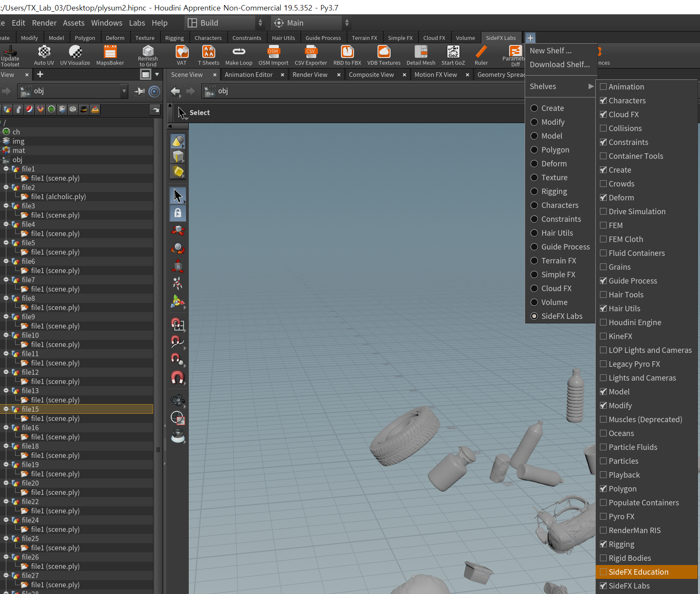Switch to the Terrain FX shelf tab

point(365,38)
